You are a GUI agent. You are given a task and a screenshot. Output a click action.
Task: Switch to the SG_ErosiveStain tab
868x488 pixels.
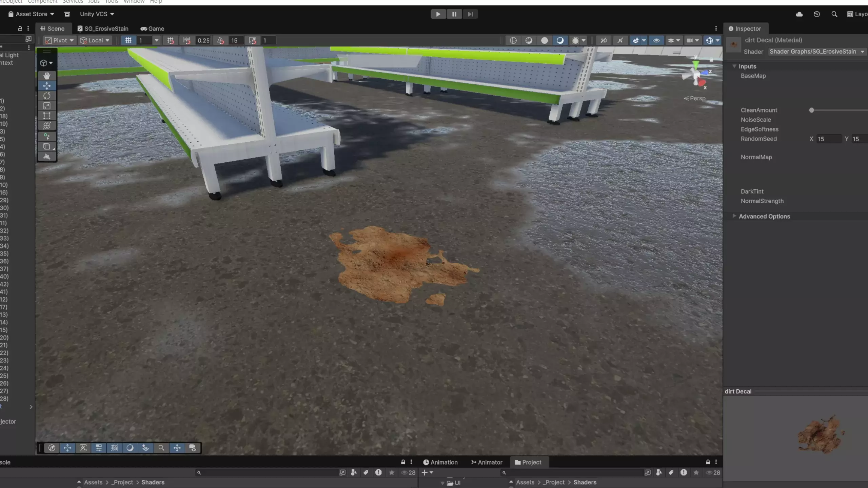[103, 29]
